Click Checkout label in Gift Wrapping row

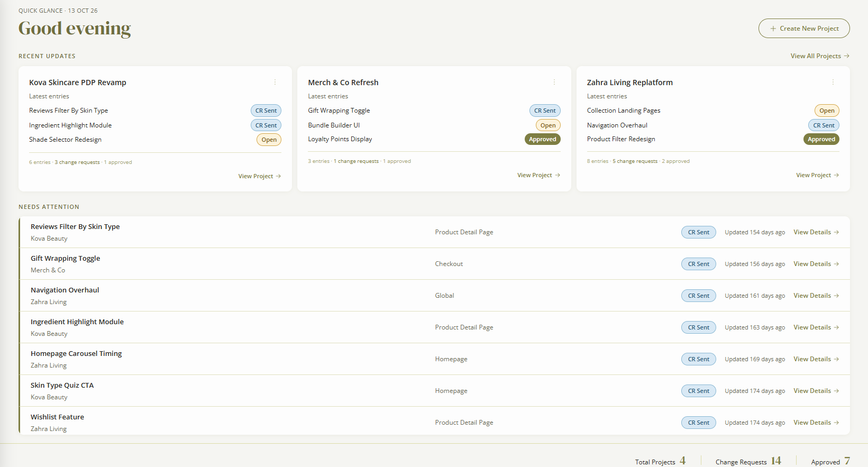[x=449, y=264]
